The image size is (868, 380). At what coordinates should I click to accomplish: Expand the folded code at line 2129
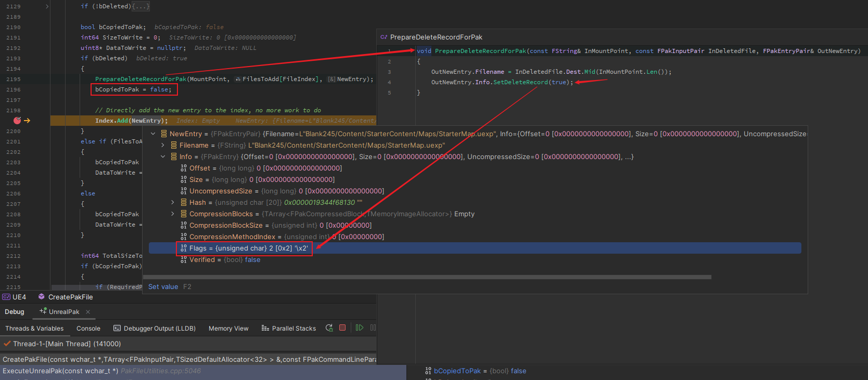[x=47, y=6]
